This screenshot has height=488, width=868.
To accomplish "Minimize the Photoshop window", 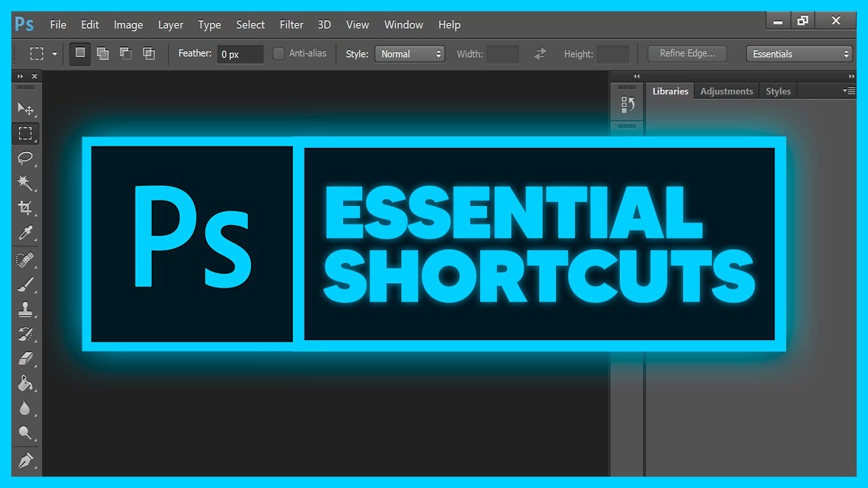I will tap(778, 21).
